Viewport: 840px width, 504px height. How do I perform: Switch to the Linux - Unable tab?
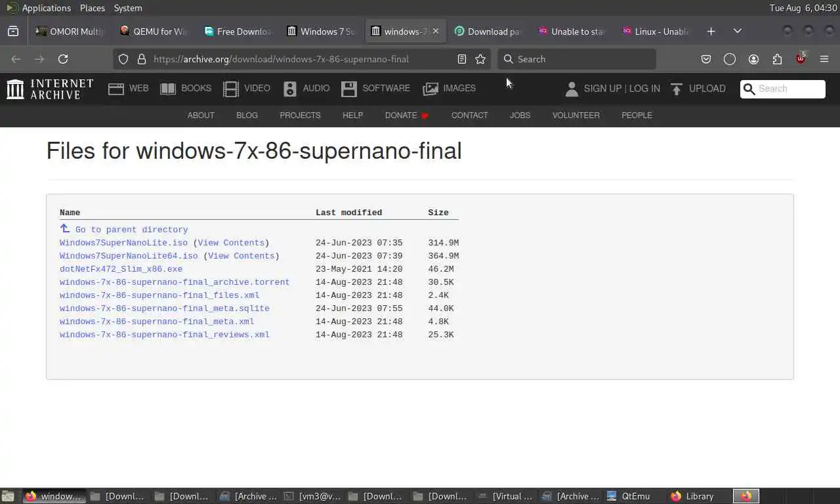click(657, 31)
